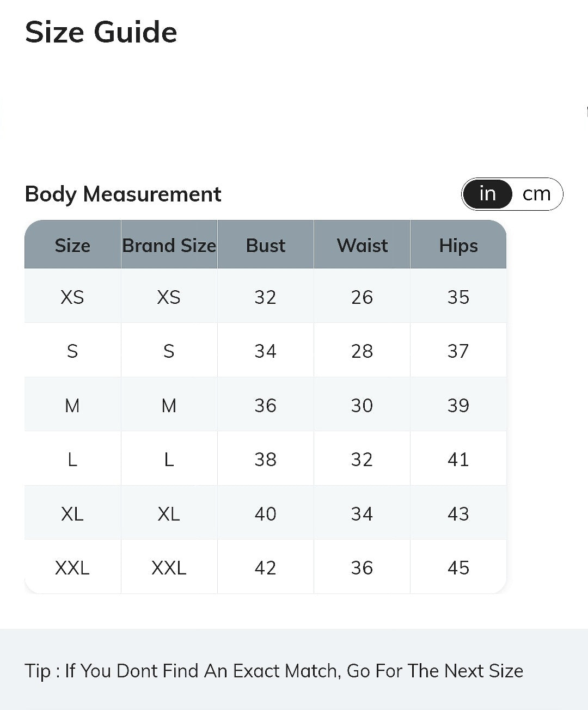Screen dimensions: 588x710
Task: Click XXL in Brand Size column
Action: coord(169,567)
